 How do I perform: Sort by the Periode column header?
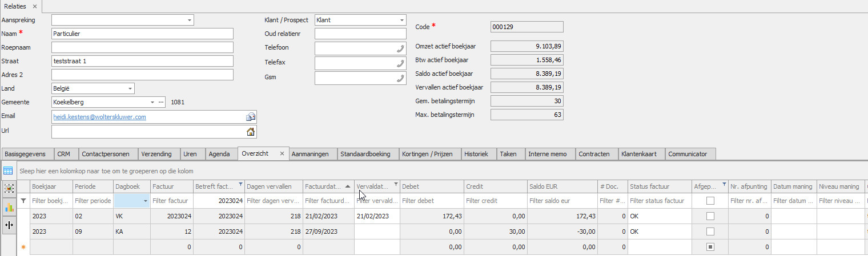(93, 186)
